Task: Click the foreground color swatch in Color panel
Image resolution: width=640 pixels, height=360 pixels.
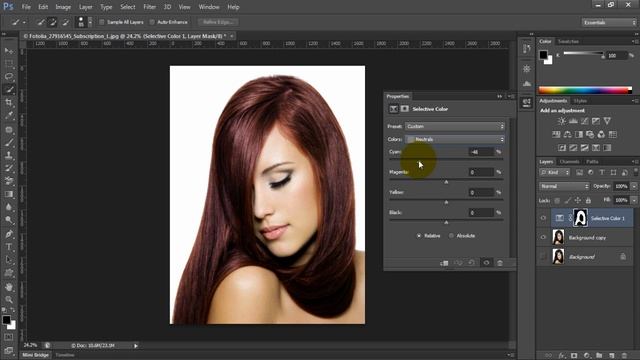Action: point(543,55)
